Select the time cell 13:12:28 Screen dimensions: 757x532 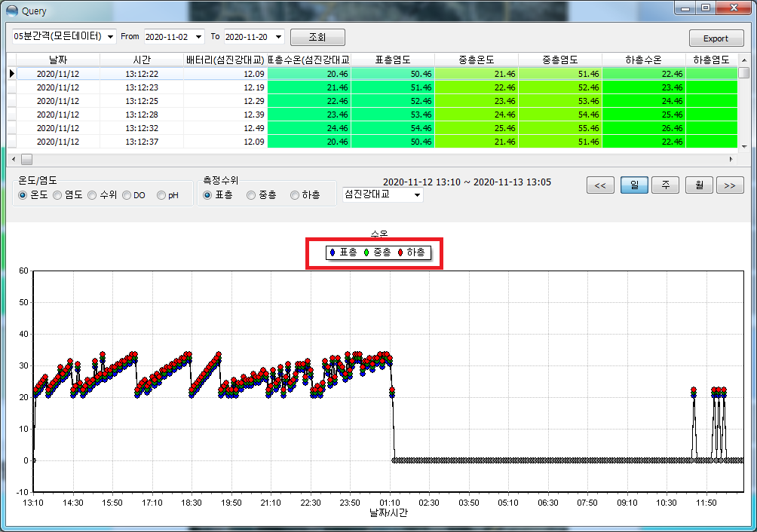(142, 115)
